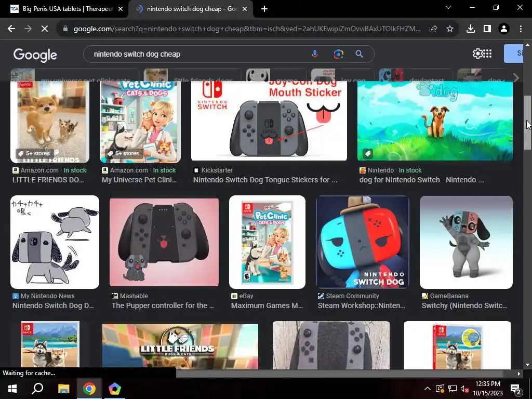The height and width of the screenshot is (399, 532).
Task: Open a new browser tab
Action: click(x=264, y=9)
